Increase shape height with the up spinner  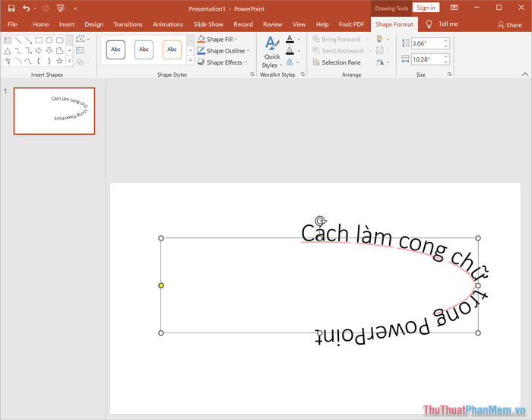[x=446, y=41]
